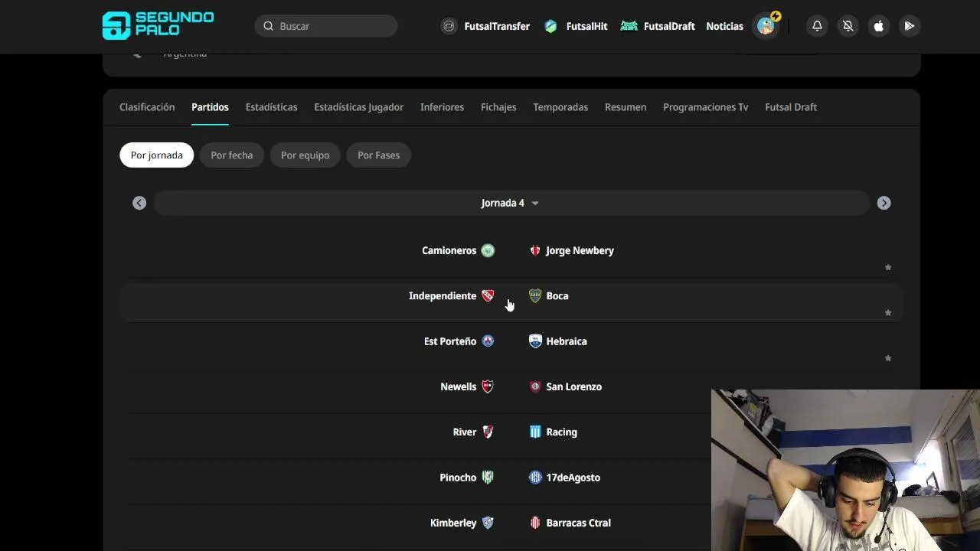
Task: Go to the next jornada arrow
Action: (x=884, y=203)
